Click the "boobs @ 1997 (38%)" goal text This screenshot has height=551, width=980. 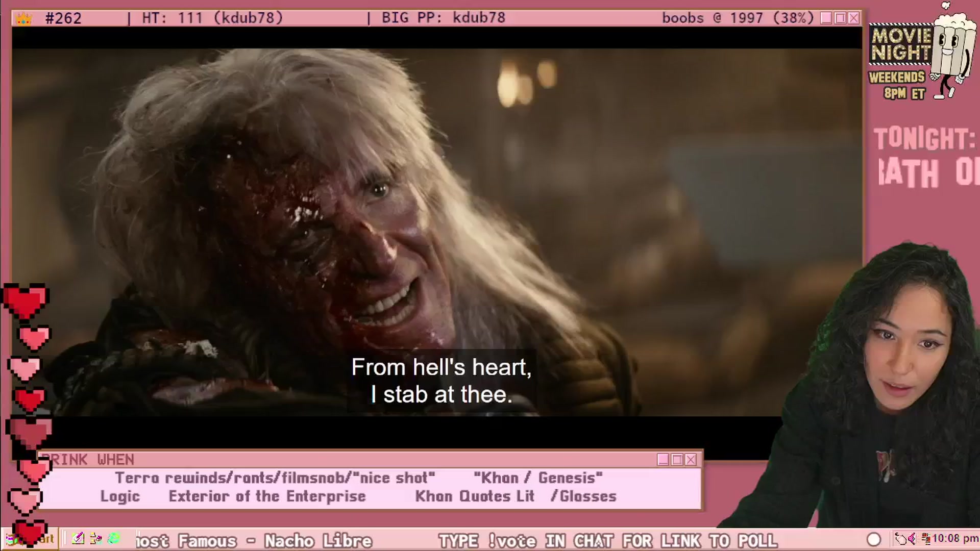[738, 18]
